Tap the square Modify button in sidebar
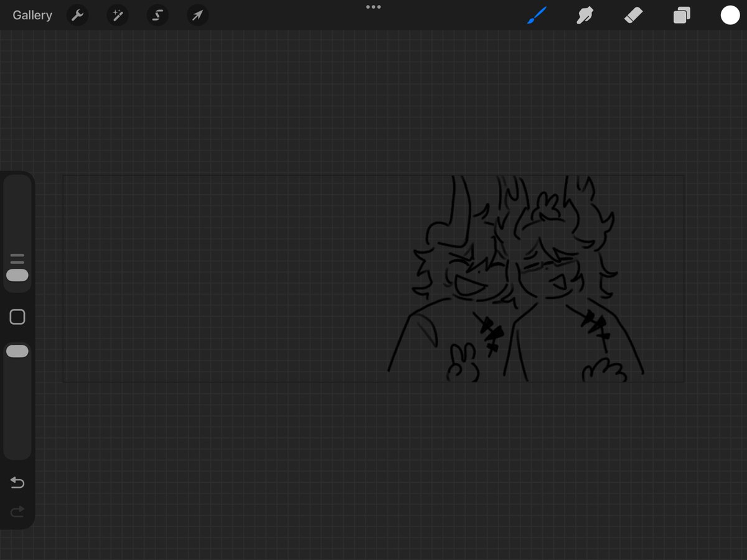 [17, 317]
